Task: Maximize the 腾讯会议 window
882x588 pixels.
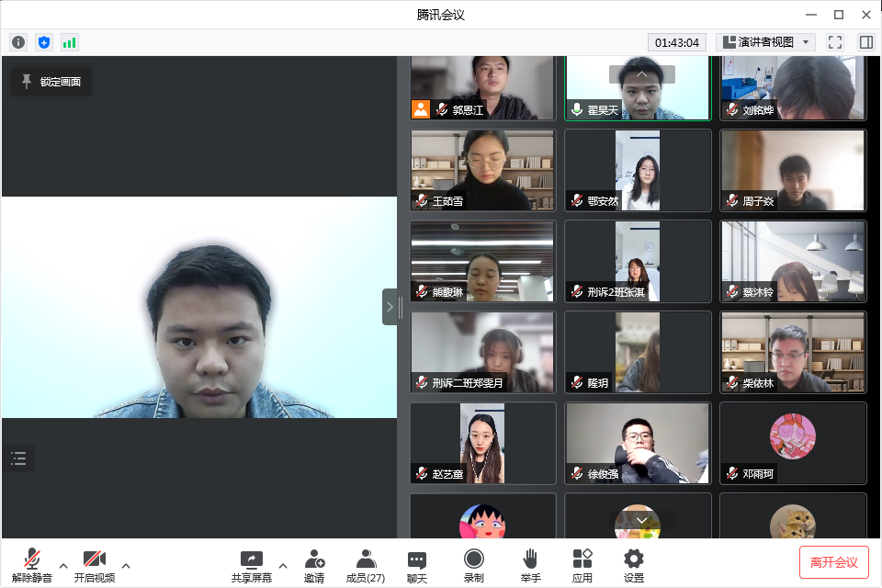Action: 839,15
